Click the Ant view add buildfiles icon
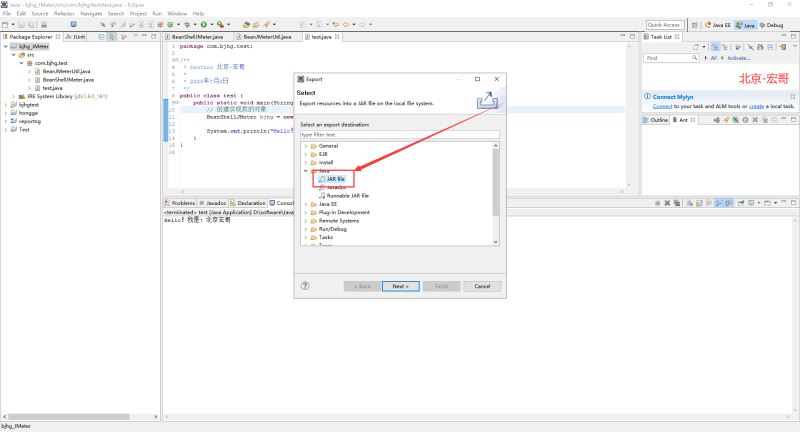800x432 pixels. [x=717, y=120]
